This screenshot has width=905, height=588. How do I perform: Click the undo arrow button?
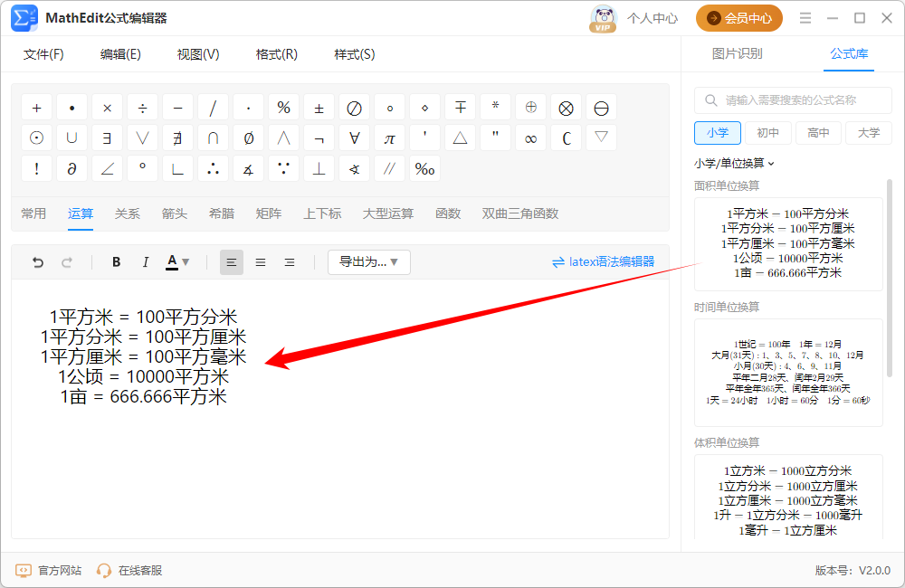(x=37, y=262)
